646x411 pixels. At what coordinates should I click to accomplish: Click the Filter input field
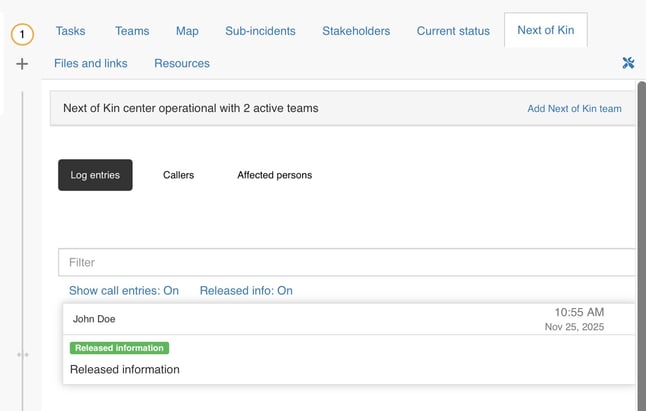click(346, 262)
